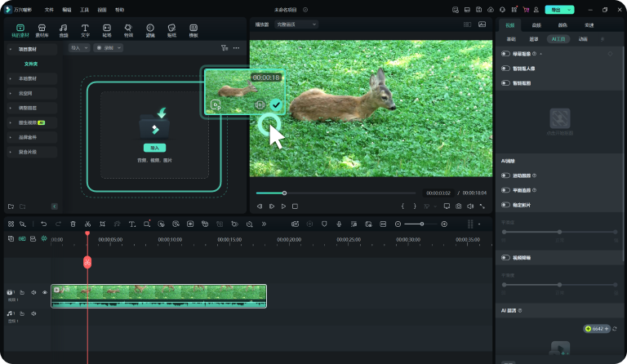Click the crop tool in timeline toolbar
The width and height of the screenshot is (627, 364).
coord(102,224)
